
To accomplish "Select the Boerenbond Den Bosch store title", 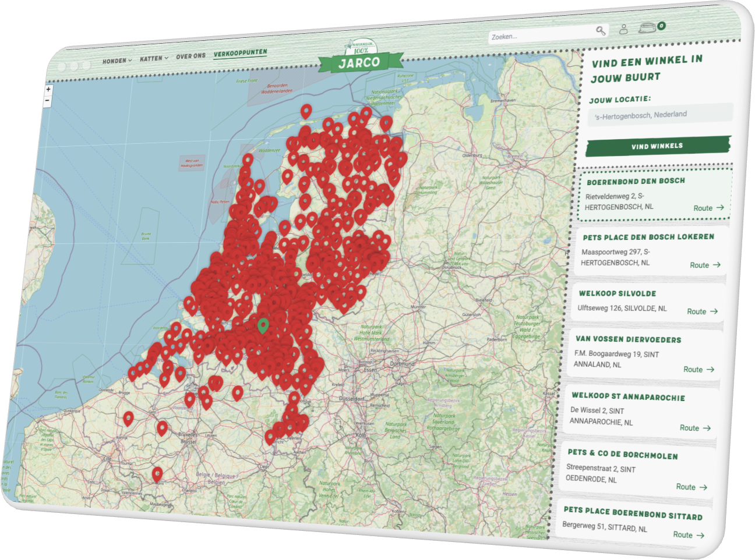I will [636, 181].
